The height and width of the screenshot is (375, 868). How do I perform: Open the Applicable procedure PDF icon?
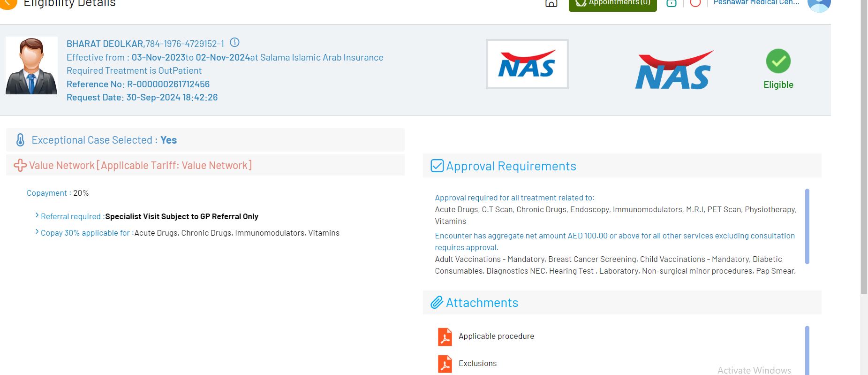pyautogui.click(x=445, y=337)
